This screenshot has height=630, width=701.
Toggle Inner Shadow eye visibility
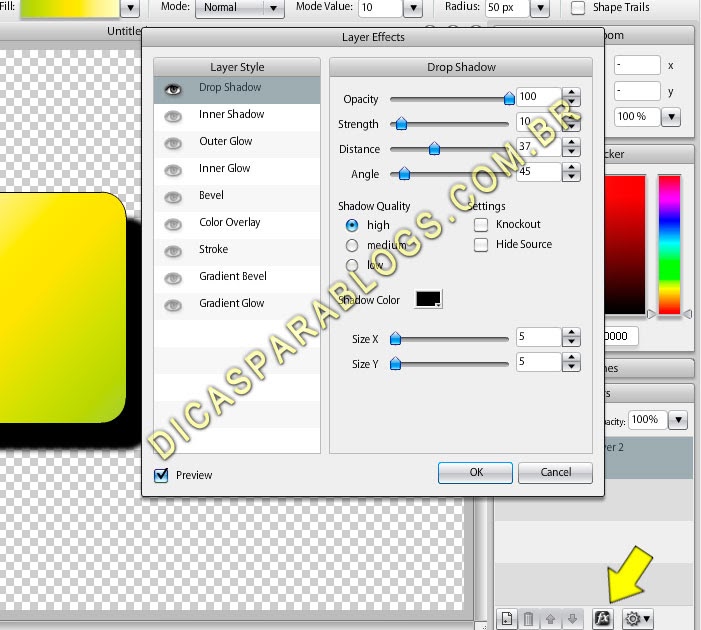pos(173,117)
